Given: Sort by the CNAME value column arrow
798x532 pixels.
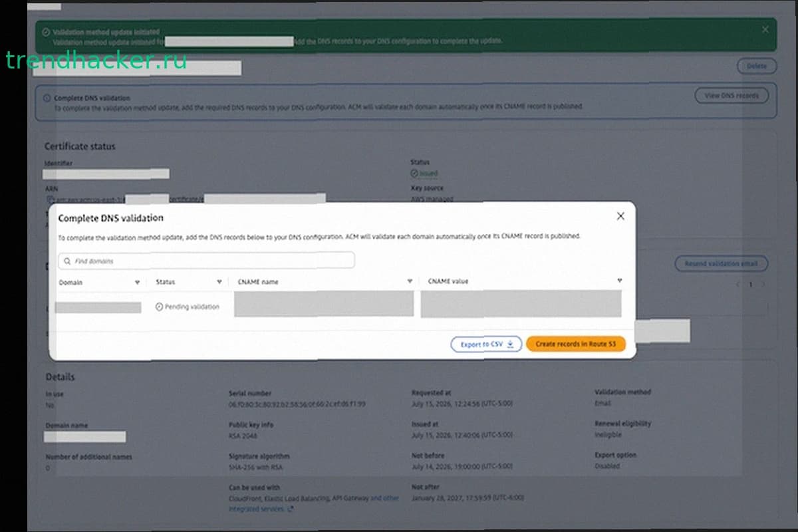Looking at the screenshot, I should 619,281.
